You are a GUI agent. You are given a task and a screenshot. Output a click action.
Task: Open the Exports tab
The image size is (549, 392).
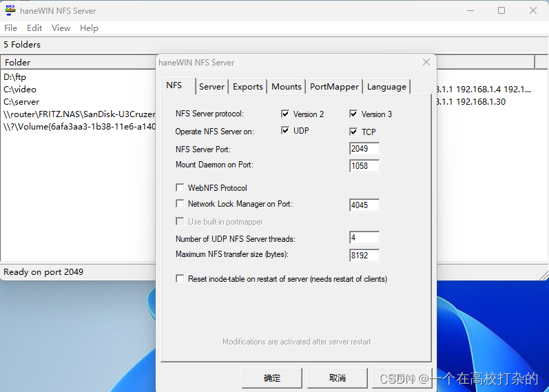(247, 87)
